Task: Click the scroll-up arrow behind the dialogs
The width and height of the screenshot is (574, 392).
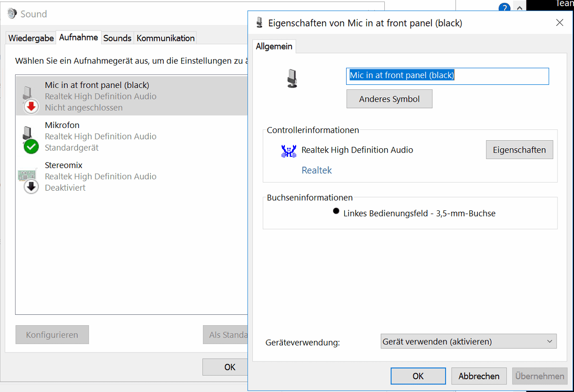Action: click(x=519, y=8)
